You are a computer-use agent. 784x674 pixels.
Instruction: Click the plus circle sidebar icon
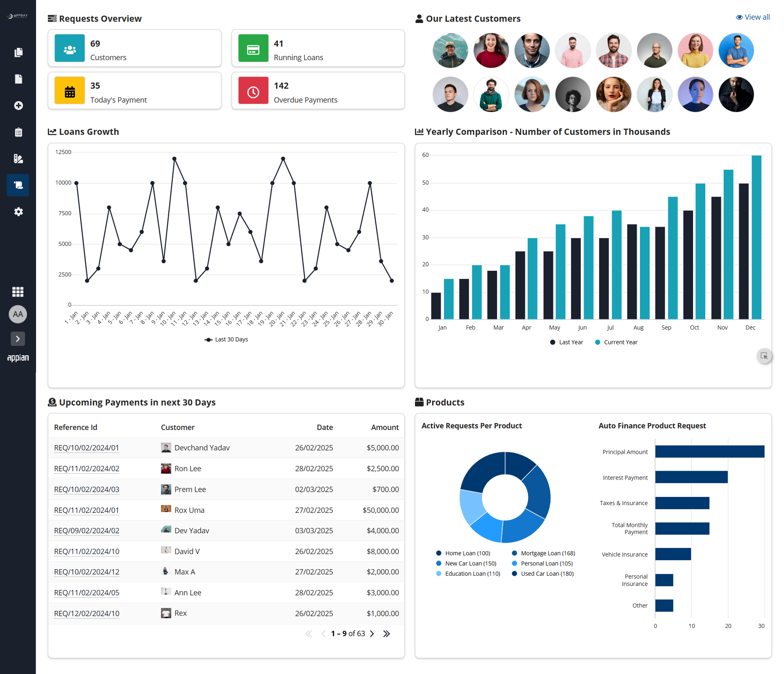coord(18,106)
